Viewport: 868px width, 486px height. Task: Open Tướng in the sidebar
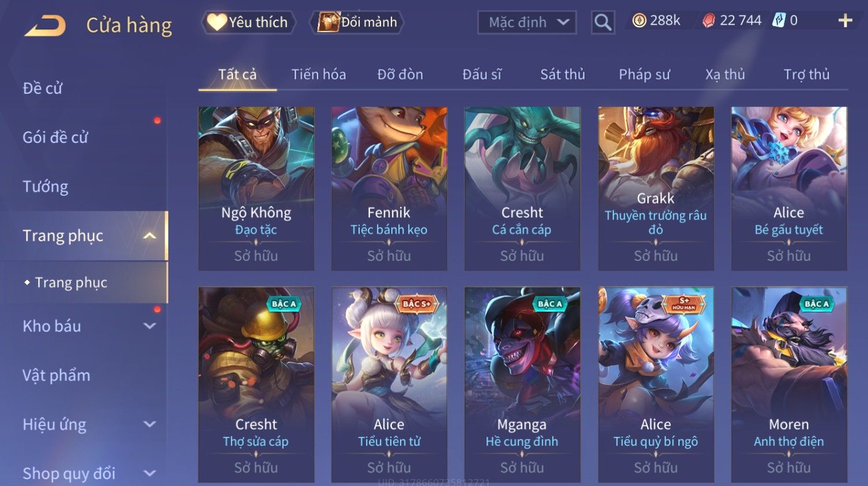(46, 187)
